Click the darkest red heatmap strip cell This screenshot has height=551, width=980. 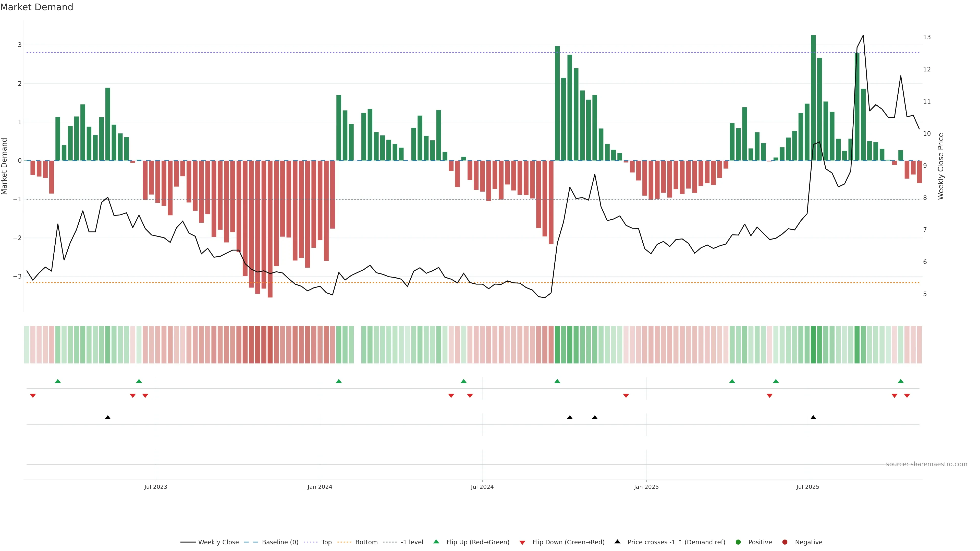270,345
